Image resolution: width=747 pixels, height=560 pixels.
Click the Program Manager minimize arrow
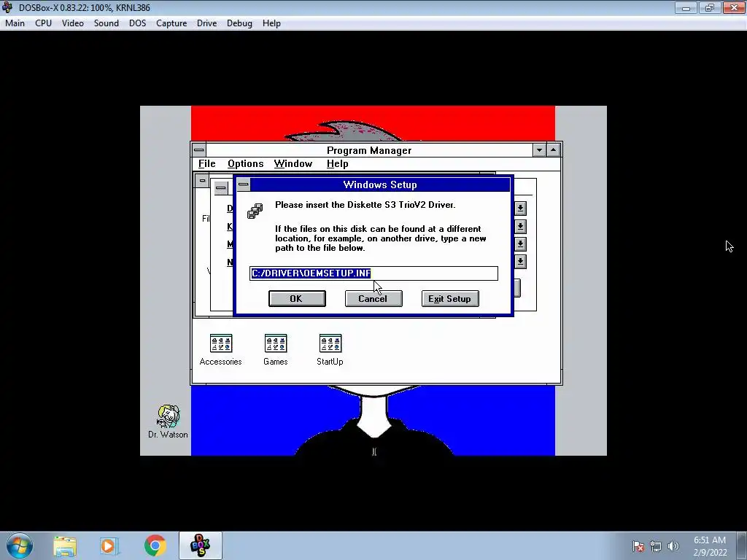point(539,150)
